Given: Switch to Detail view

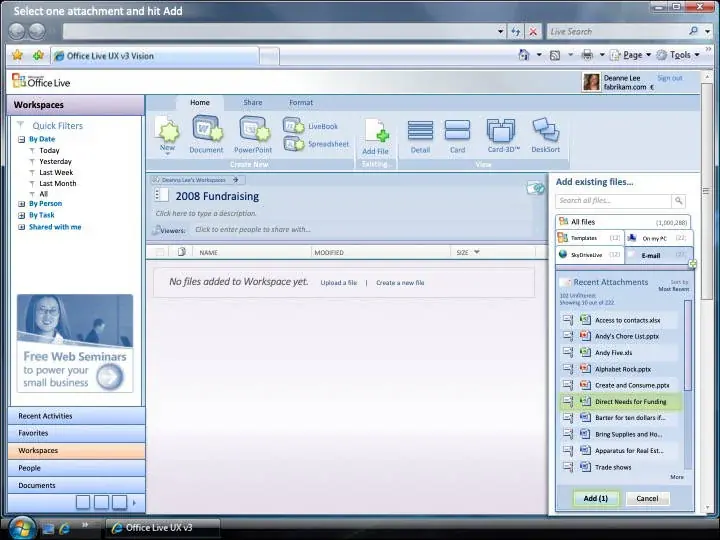Looking at the screenshot, I should [420, 136].
